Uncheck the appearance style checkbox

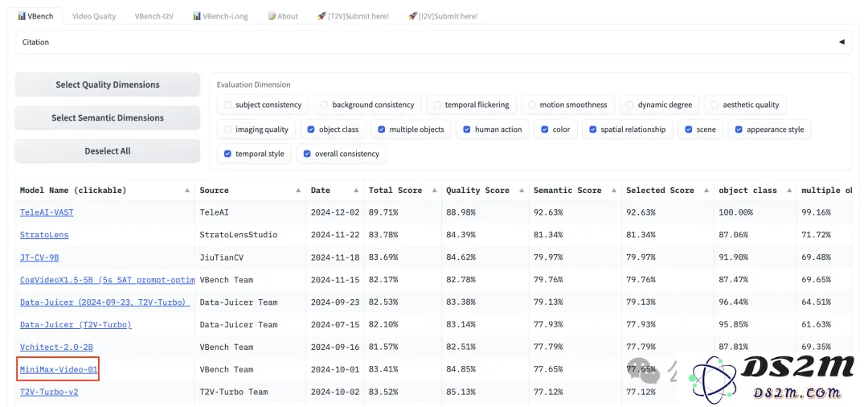tap(739, 129)
